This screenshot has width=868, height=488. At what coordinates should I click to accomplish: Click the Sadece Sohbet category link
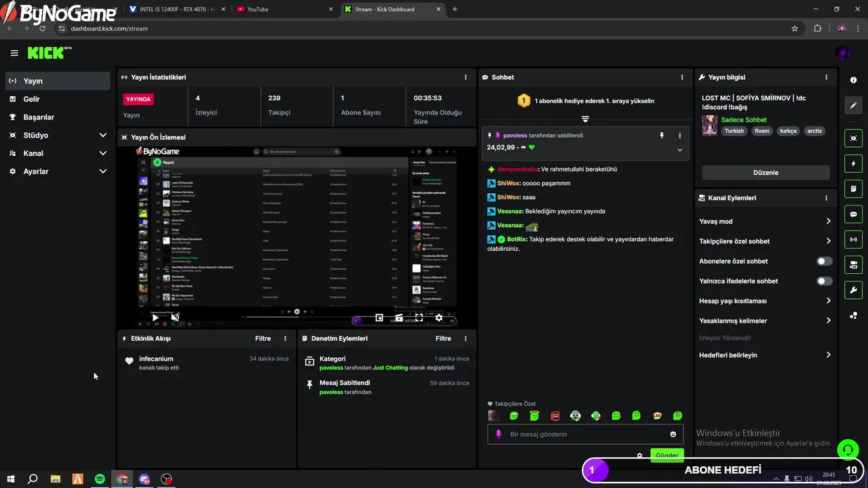(x=744, y=120)
